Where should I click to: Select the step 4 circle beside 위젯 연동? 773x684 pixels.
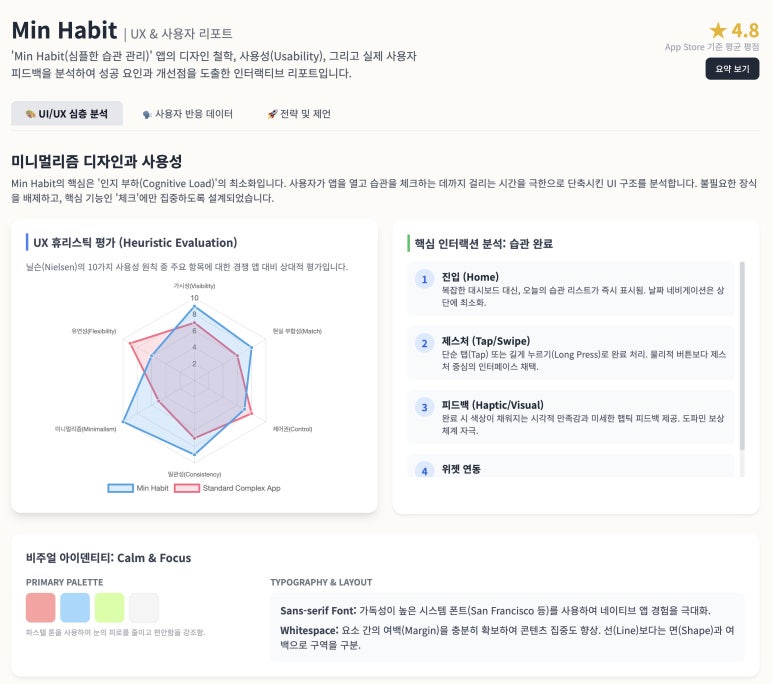424,470
